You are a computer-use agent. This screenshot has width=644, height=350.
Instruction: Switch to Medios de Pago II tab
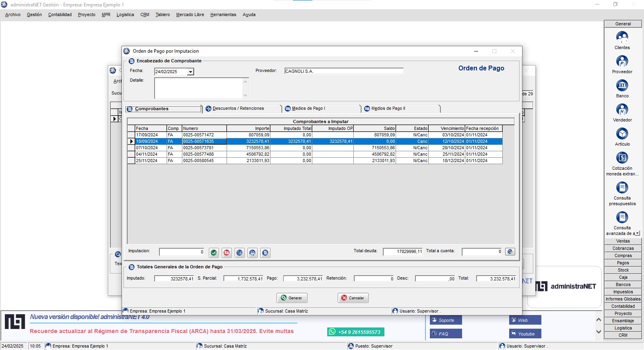click(401, 109)
